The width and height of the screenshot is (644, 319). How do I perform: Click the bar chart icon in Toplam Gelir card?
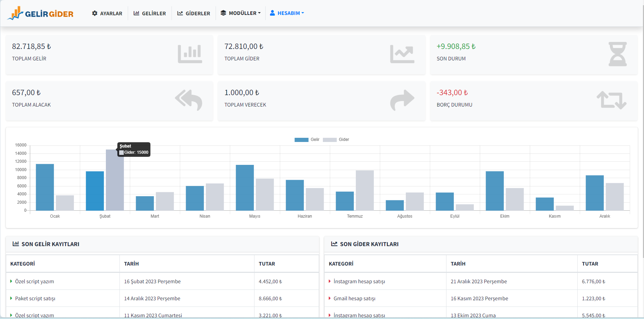pos(190,54)
